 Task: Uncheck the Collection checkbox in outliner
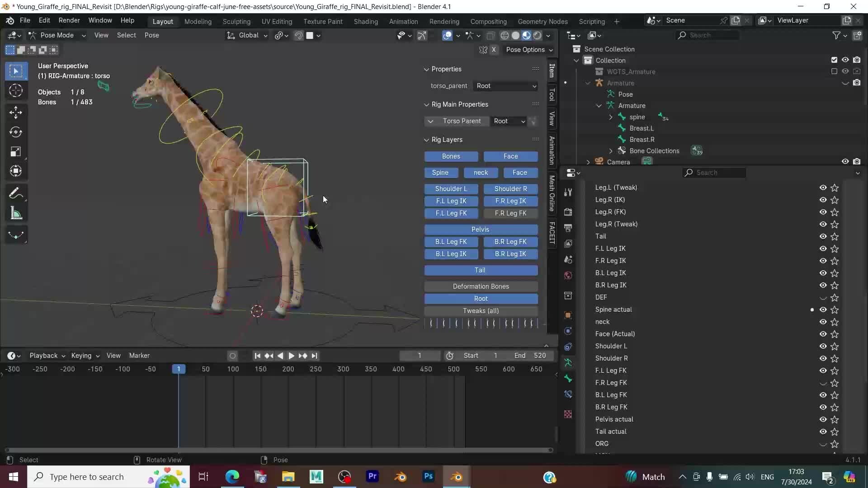click(834, 60)
